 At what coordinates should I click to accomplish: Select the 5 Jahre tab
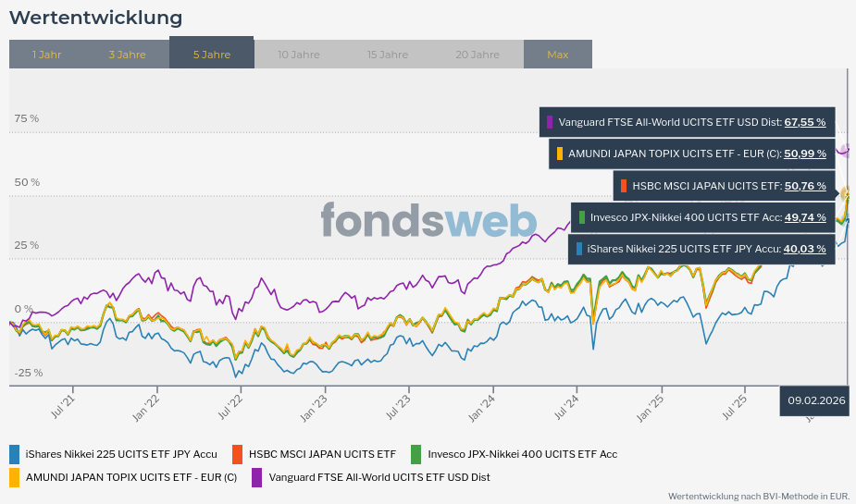[x=212, y=53]
